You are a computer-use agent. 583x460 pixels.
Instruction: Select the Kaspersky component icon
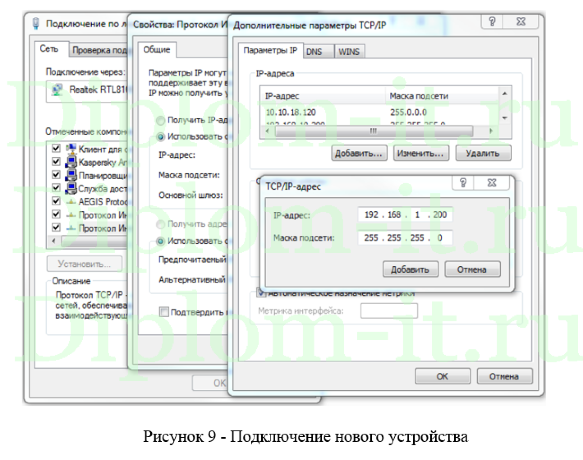[x=71, y=162]
